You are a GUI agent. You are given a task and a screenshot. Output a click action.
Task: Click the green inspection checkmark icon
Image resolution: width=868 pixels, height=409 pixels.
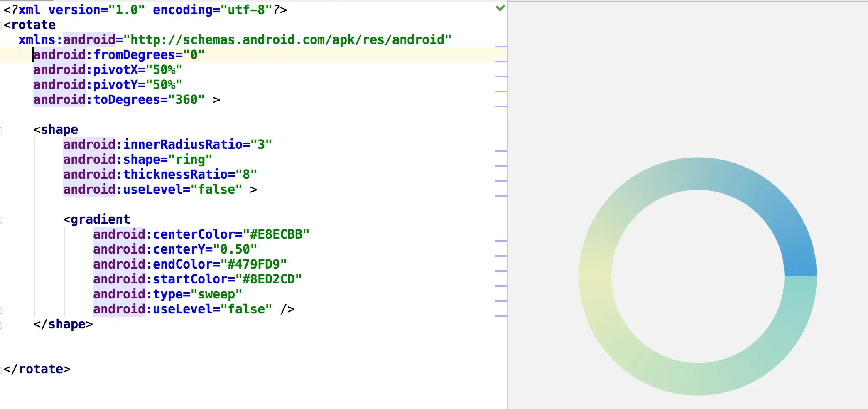point(500,8)
